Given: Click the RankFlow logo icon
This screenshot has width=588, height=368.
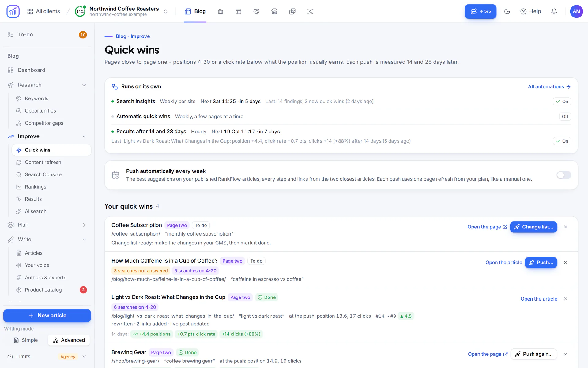Looking at the screenshot, I should pos(13,11).
